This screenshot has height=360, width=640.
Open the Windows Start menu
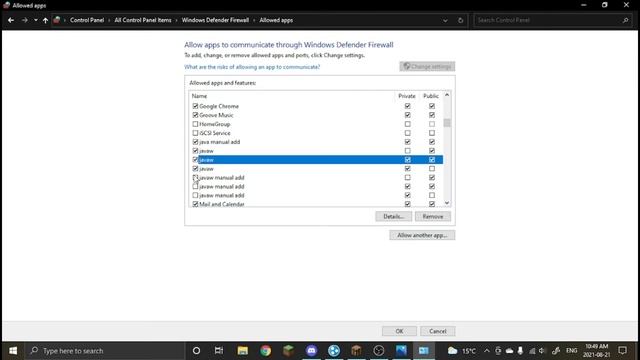point(13,351)
